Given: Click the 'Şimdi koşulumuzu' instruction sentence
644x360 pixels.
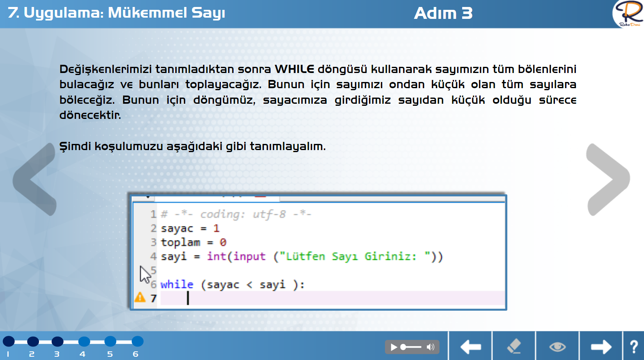Looking at the screenshot, I should coord(193,146).
